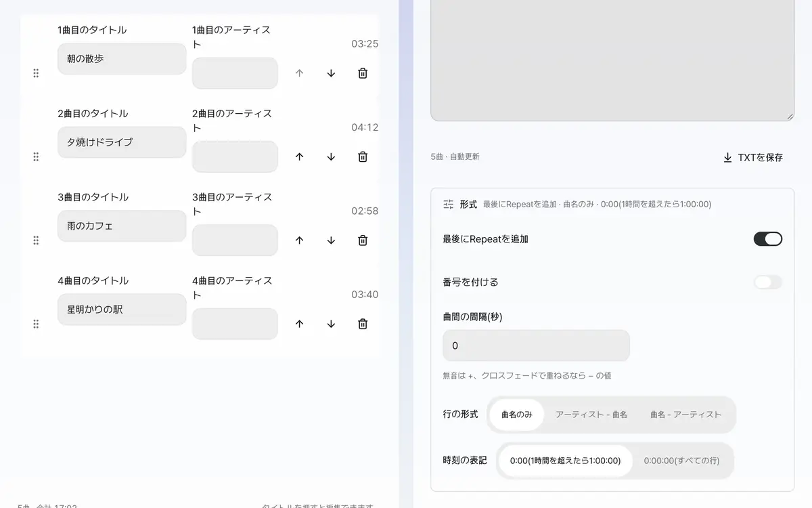This screenshot has height=508, width=812.
Task: Click the 形式 sliders icon
Action: (448, 204)
